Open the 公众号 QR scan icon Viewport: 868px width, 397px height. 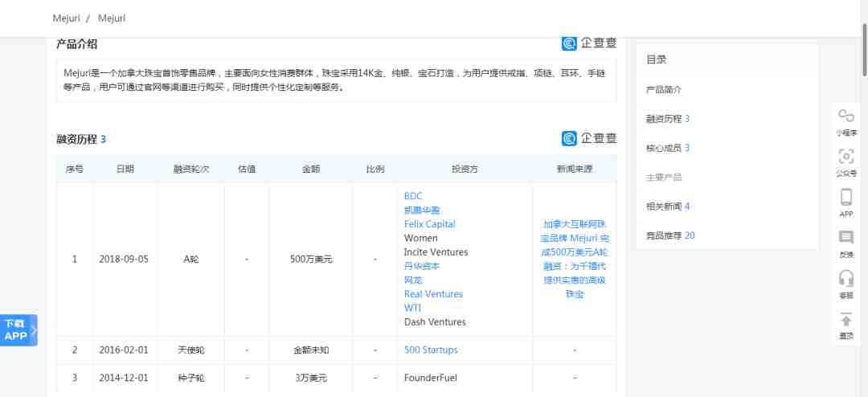845,157
